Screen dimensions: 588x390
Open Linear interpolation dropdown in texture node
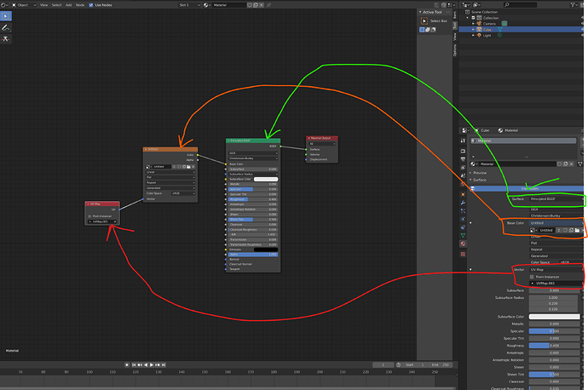coord(170,172)
